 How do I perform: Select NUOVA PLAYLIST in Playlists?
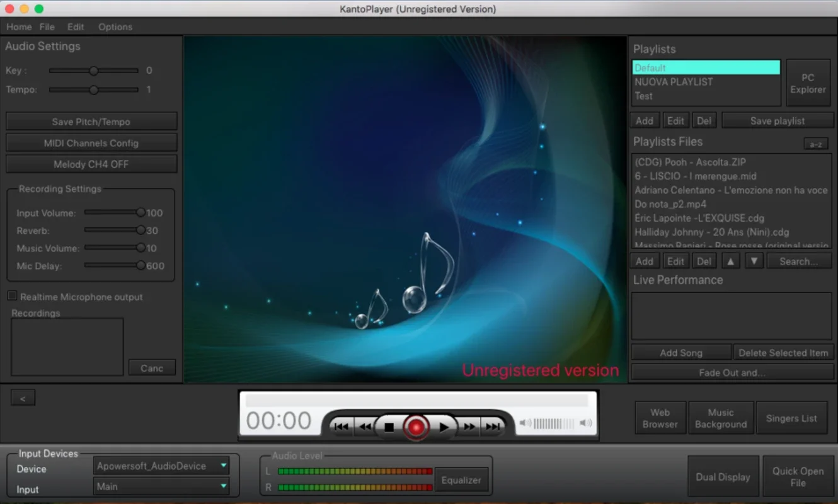click(x=706, y=82)
